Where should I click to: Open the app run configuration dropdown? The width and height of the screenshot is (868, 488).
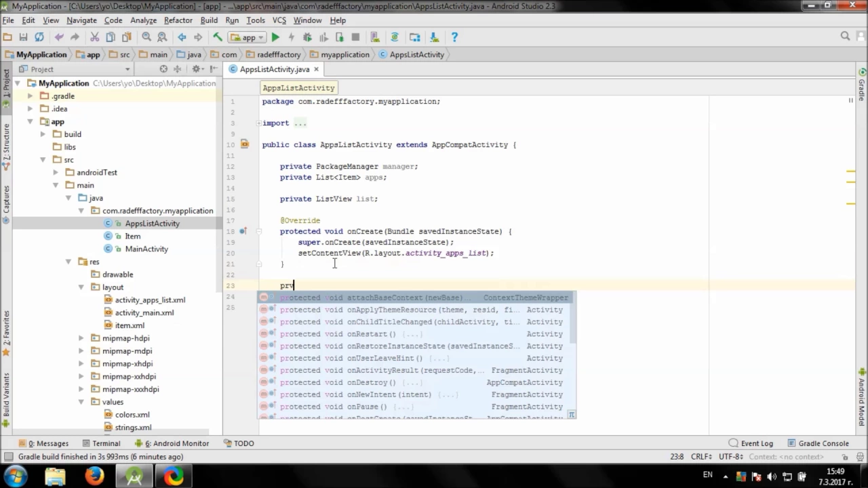pyautogui.click(x=249, y=37)
